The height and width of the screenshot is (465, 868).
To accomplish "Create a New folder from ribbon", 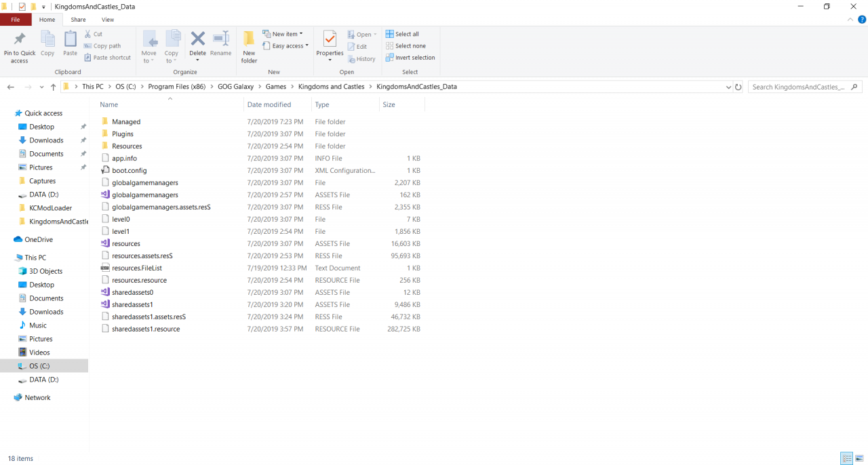I will [249, 47].
